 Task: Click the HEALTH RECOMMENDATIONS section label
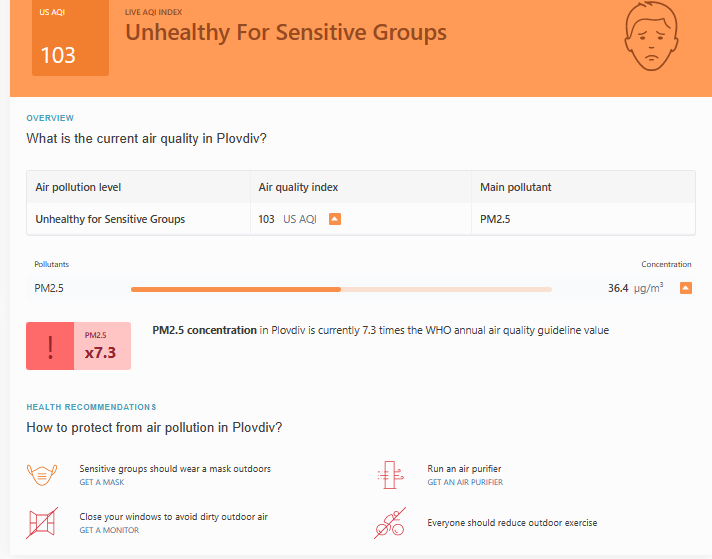tap(91, 407)
